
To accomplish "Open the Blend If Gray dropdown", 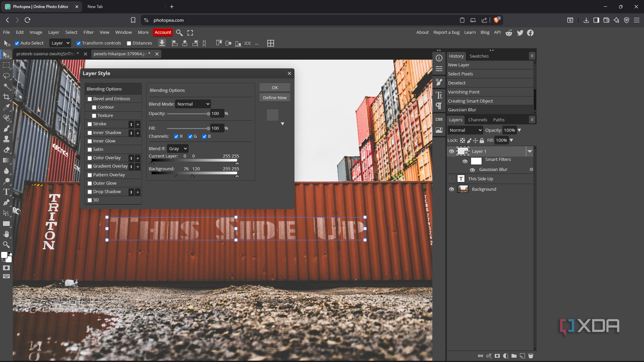I will point(178,149).
